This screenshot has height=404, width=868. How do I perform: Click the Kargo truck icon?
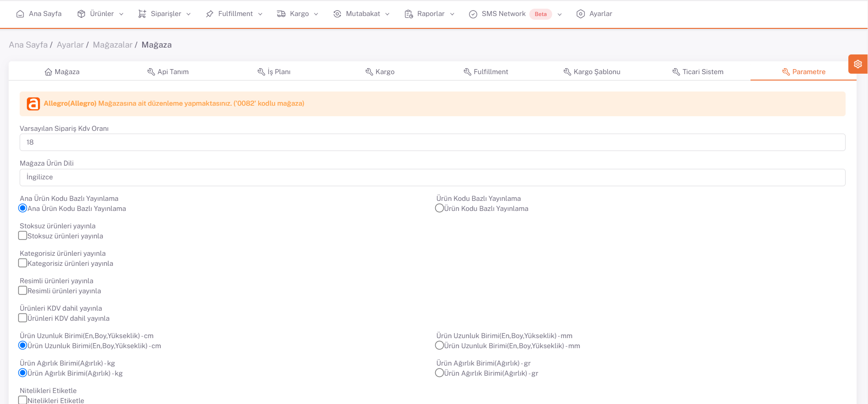click(281, 14)
